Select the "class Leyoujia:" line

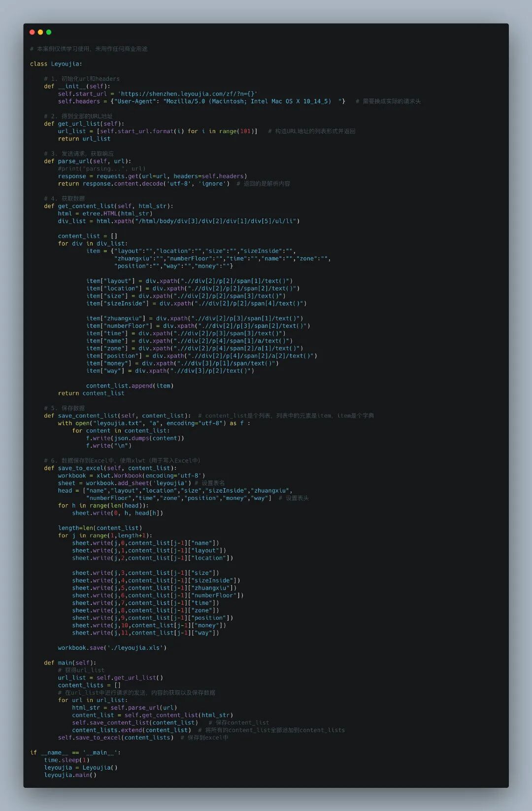coord(56,64)
